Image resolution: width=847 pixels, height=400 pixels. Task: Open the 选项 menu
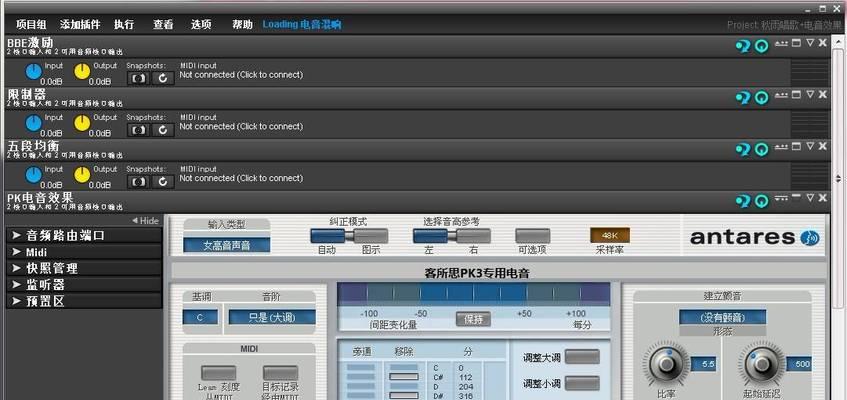tap(201, 24)
